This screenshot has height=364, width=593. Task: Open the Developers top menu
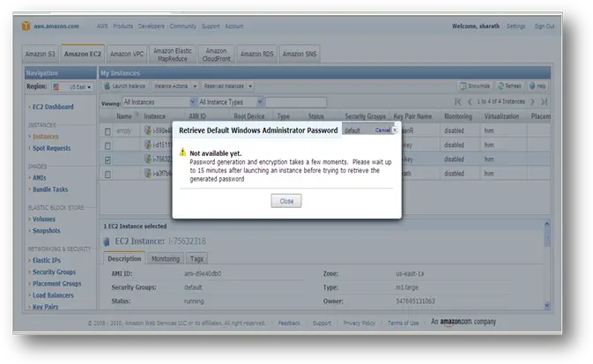[x=151, y=26]
